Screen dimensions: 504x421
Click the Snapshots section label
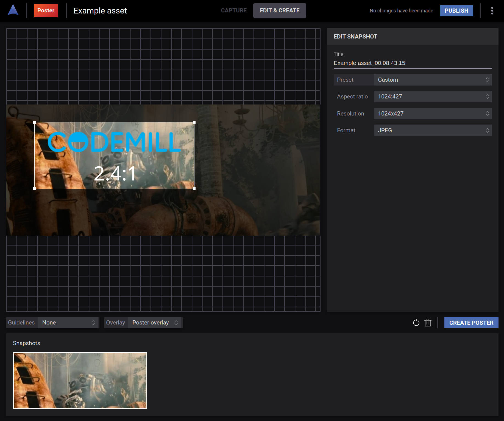click(x=26, y=343)
